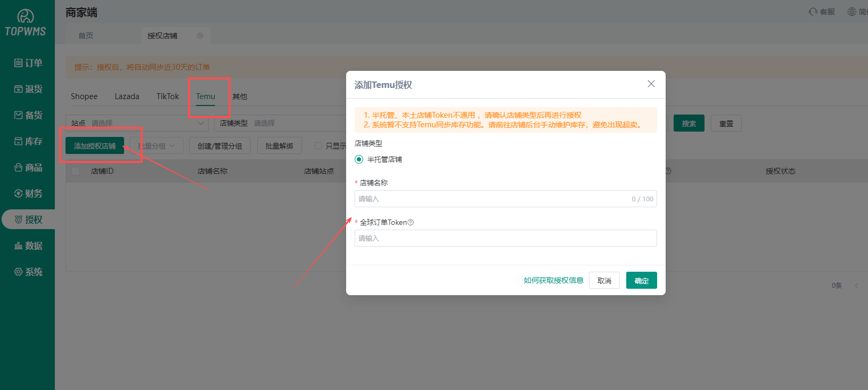868x390 pixels.
Task: Close the 授权店铺 tab
Action: tap(200, 36)
